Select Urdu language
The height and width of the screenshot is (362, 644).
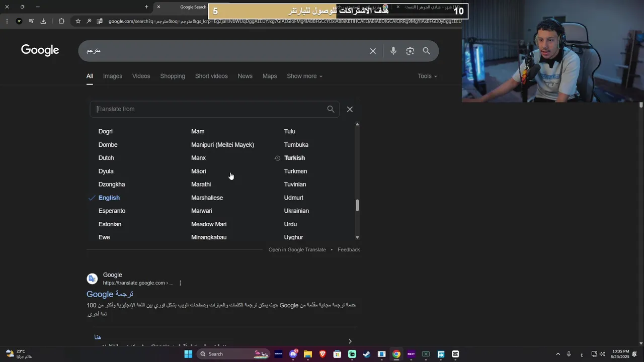coord(290,224)
